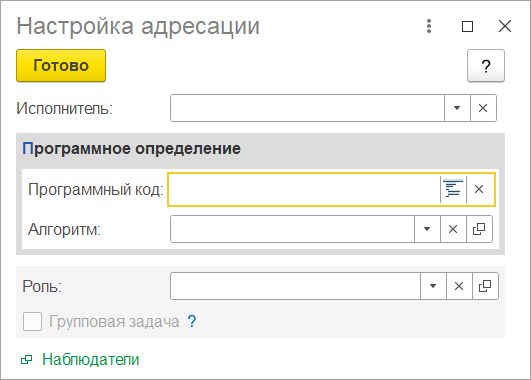Open the selected Роль item in a new window
Image resolution: width=531 pixels, height=380 pixels.
[485, 286]
